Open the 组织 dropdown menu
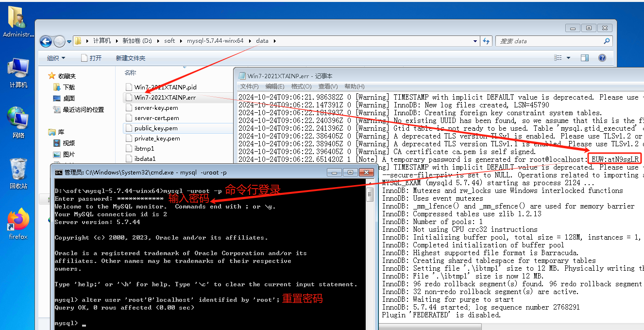644x330 pixels. pos(55,58)
